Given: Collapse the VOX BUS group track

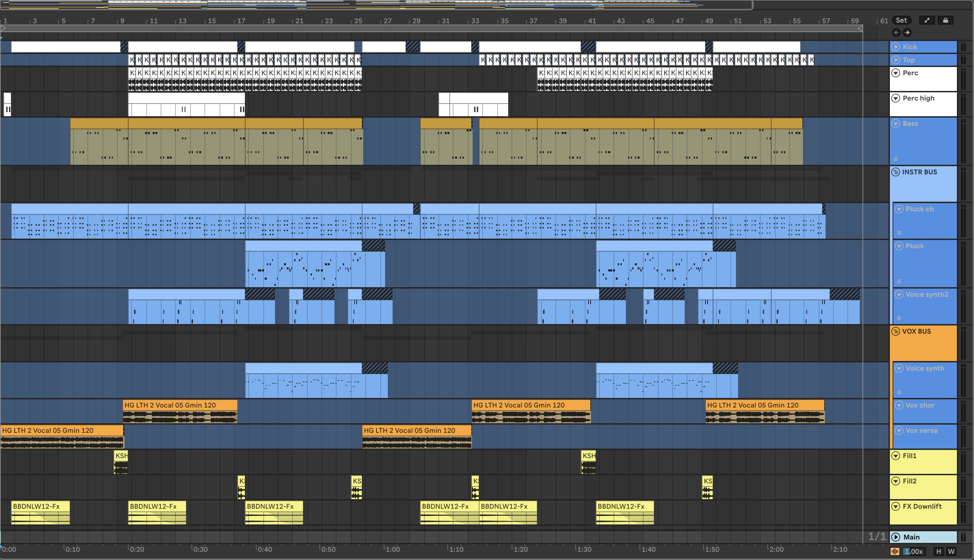Looking at the screenshot, I should [x=896, y=331].
